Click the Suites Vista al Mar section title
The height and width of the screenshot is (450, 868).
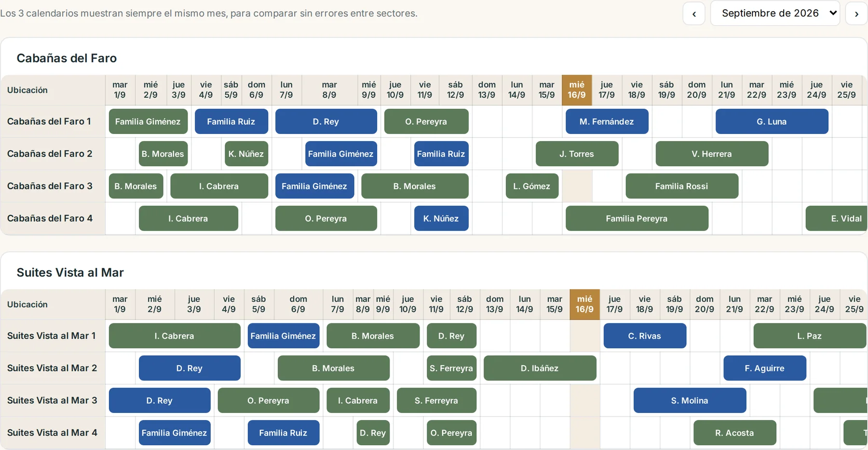(70, 273)
